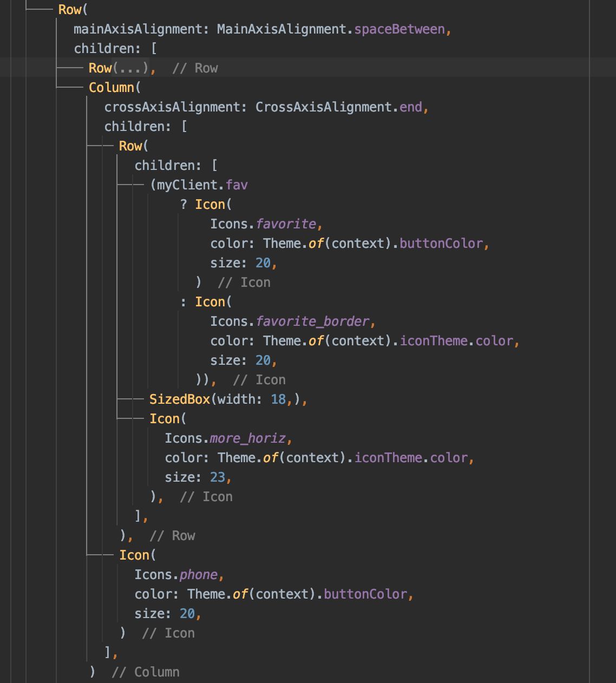Click "iconTheme" on the line below Icons.favorite_border
Screen dimensions: 616x683
[x=434, y=341]
